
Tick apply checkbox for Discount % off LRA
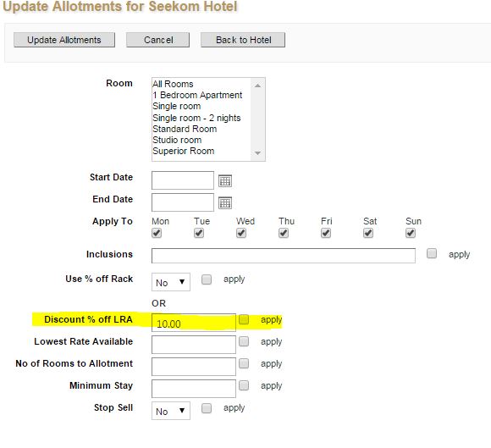[x=244, y=319]
